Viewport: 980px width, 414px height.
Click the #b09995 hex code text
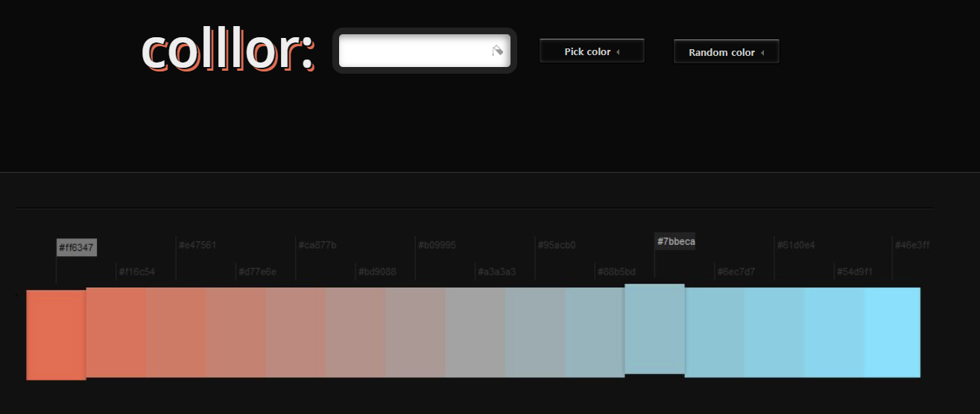tap(437, 245)
